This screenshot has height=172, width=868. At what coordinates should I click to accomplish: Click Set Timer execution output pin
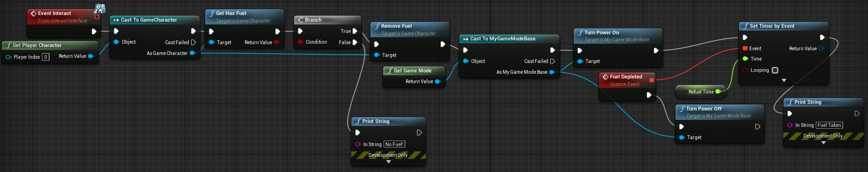[822, 37]
